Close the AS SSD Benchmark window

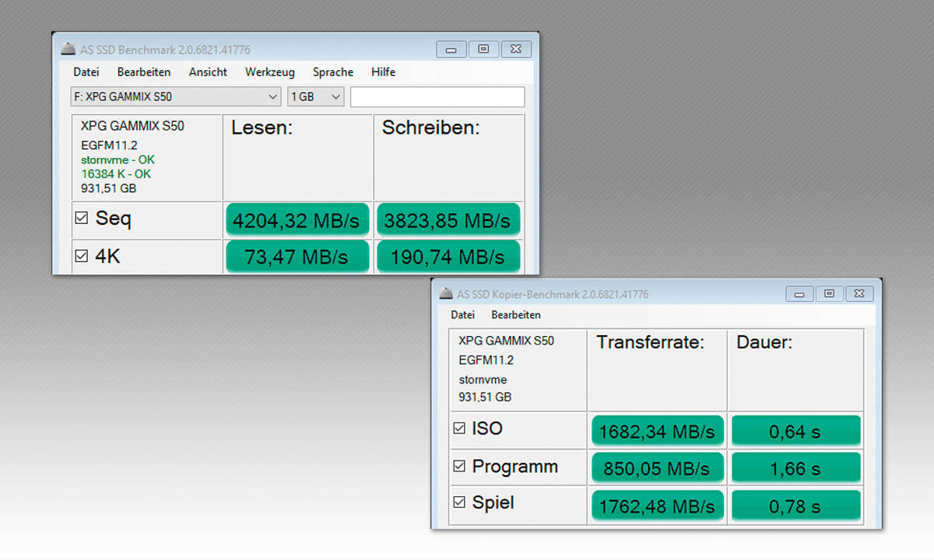[x=516, y=49]
